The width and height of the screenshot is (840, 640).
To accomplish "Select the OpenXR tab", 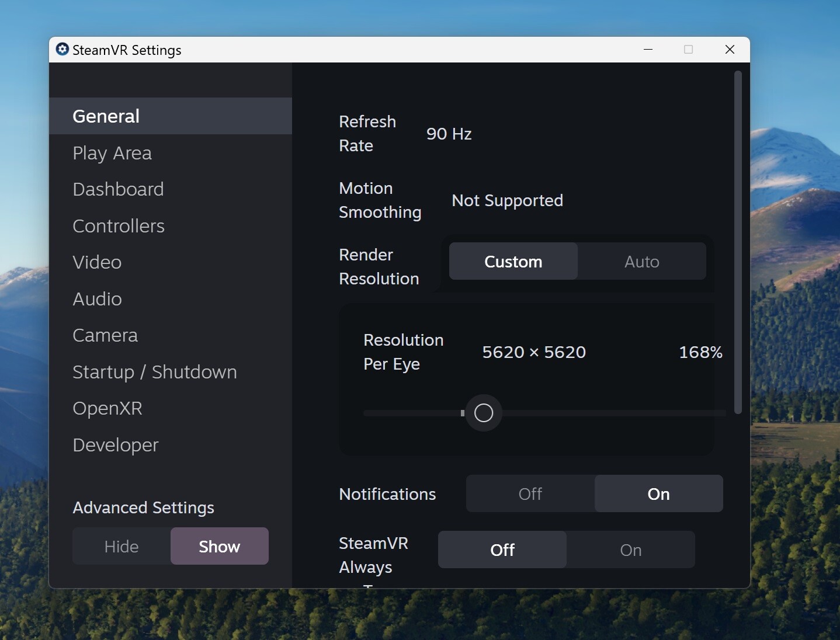I will tap(171, 408).
